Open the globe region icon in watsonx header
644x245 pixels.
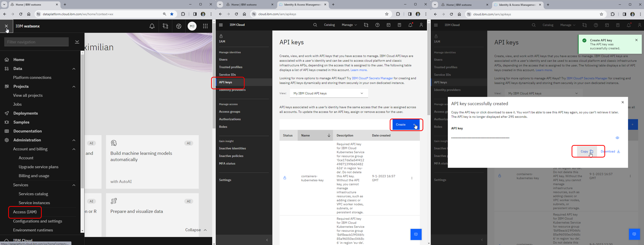(179, 26)
